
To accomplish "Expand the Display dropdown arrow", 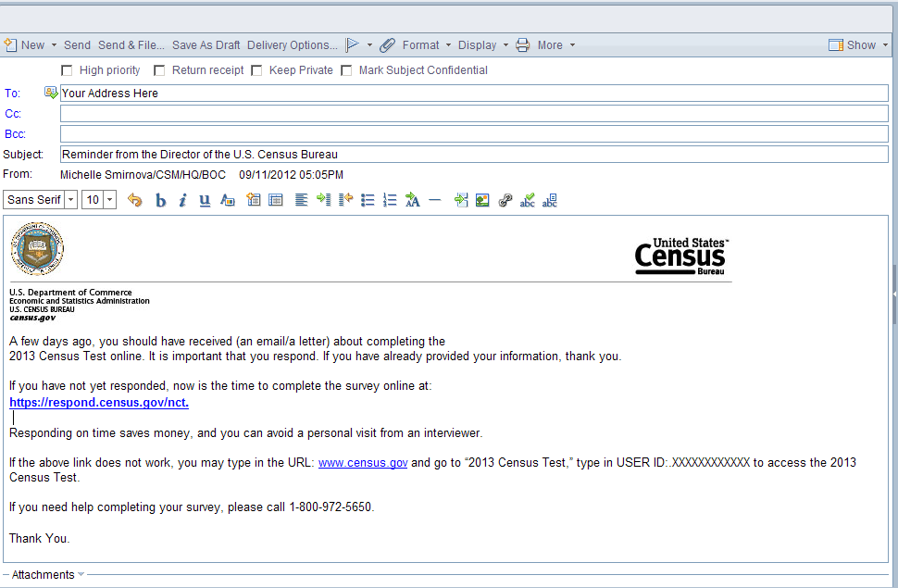I will (x=505, y=44).
